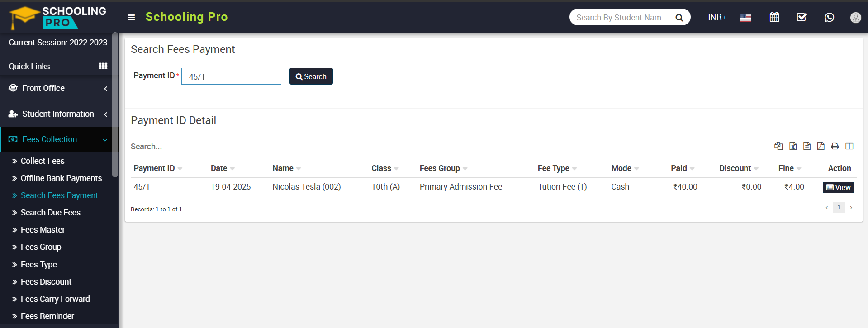Go to next page of records

pos(851,208)
